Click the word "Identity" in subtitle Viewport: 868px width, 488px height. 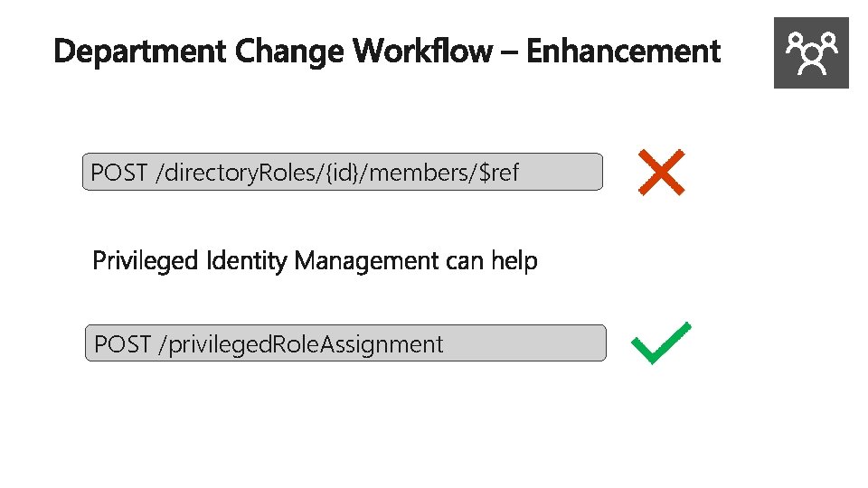(247, 261)
